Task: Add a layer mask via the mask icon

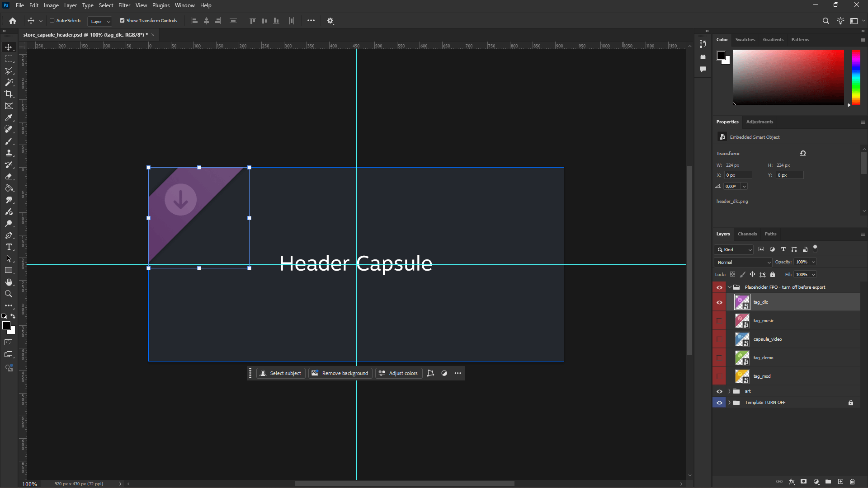Action: point(803,482)
